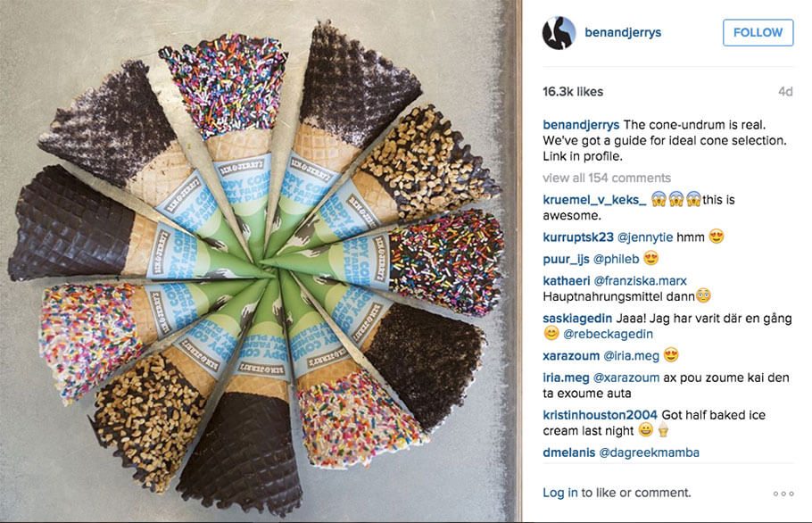Click Log in to like or comment
This screenshot has width=812, height=523.
click(560, 493)
